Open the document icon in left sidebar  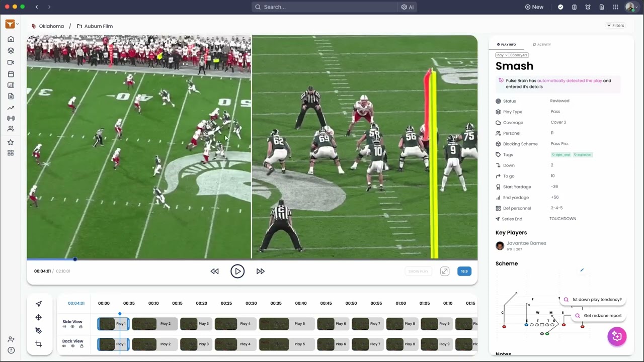(11, 96)
